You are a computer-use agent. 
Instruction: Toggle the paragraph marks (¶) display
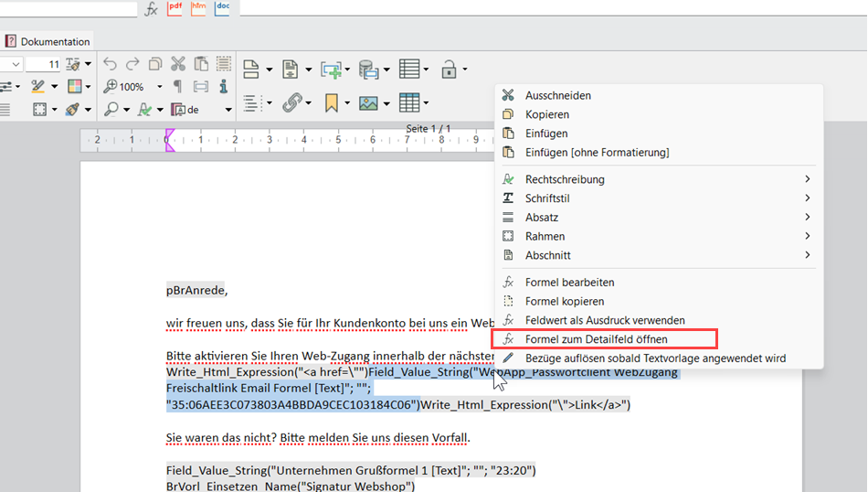[x=177, y=87]
